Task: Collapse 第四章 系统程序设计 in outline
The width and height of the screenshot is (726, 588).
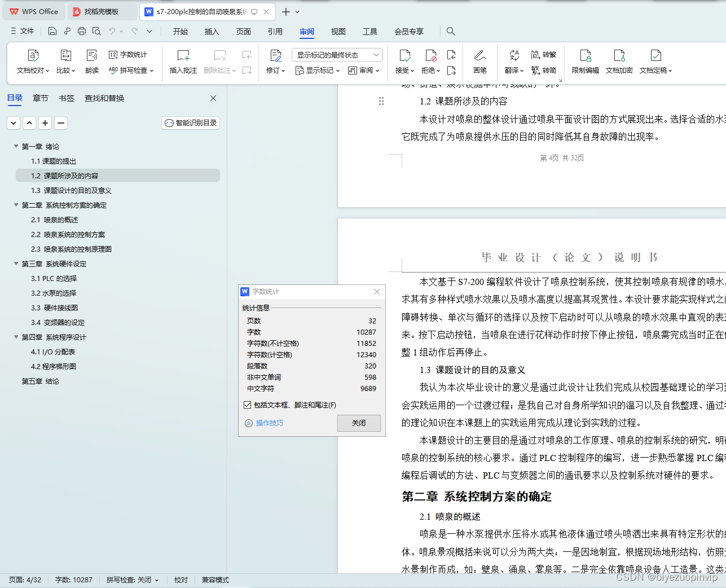Action: (x=16, y=337)
